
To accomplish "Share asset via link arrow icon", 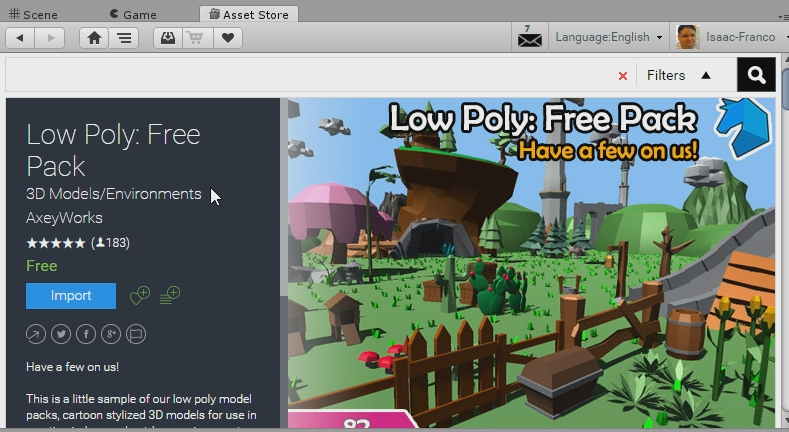I will click(36, 334).
